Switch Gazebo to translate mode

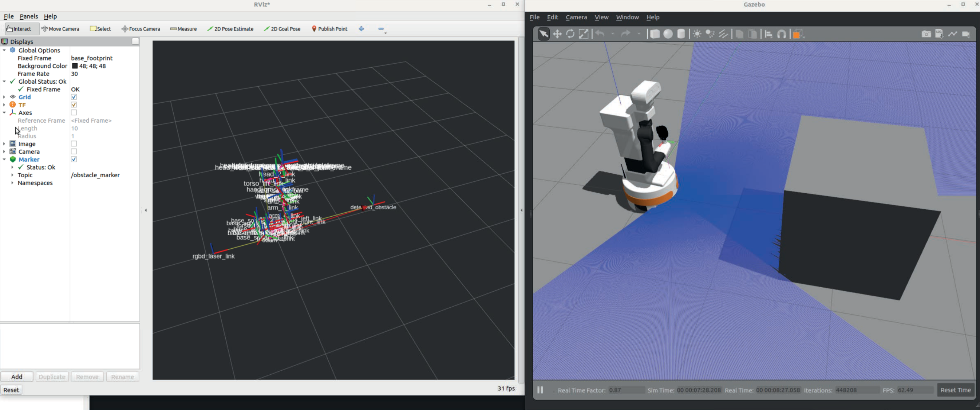coord(557,34)
